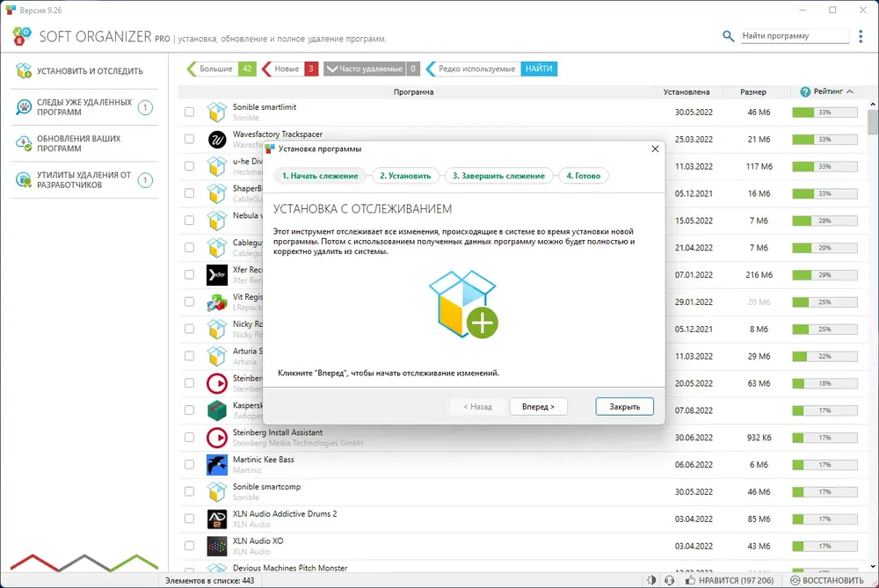Click the magnifier search icon

tap(728, 36)
